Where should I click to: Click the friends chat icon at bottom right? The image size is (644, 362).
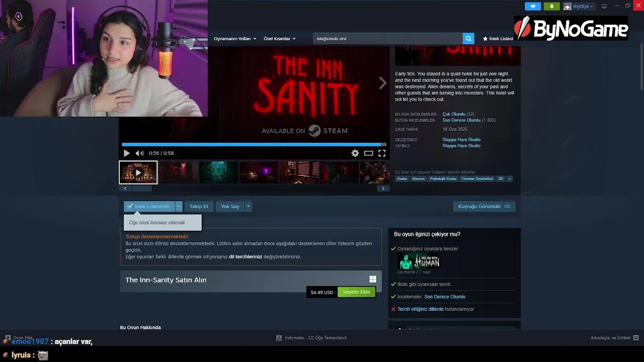tap(636, 338)
